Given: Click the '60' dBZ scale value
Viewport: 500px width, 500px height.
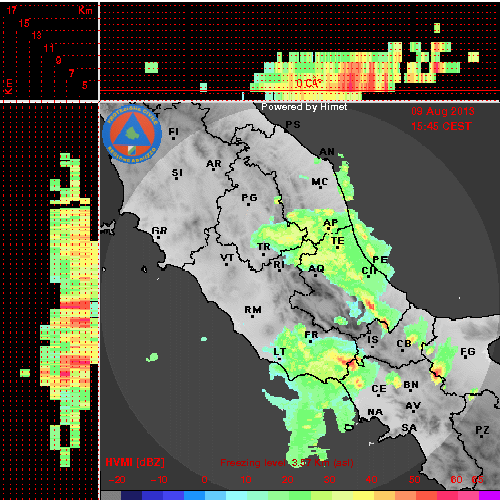Looking at the screenshot, I should pos(456,480).
